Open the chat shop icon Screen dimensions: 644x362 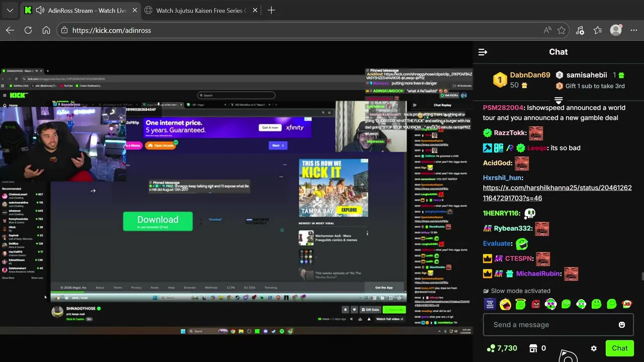coord(533,348)
